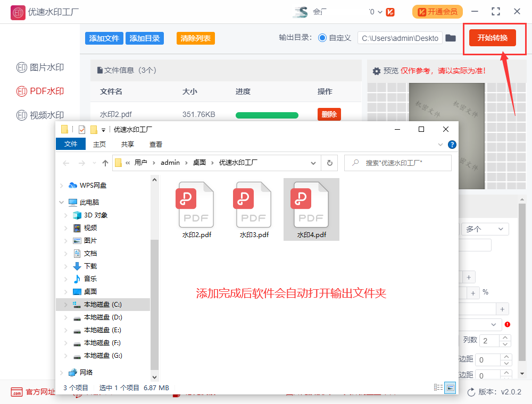The height and width of the screenshot is (404, 532).
Task: Click the red warning indicator icon
Action: click(x=507, y=324)
